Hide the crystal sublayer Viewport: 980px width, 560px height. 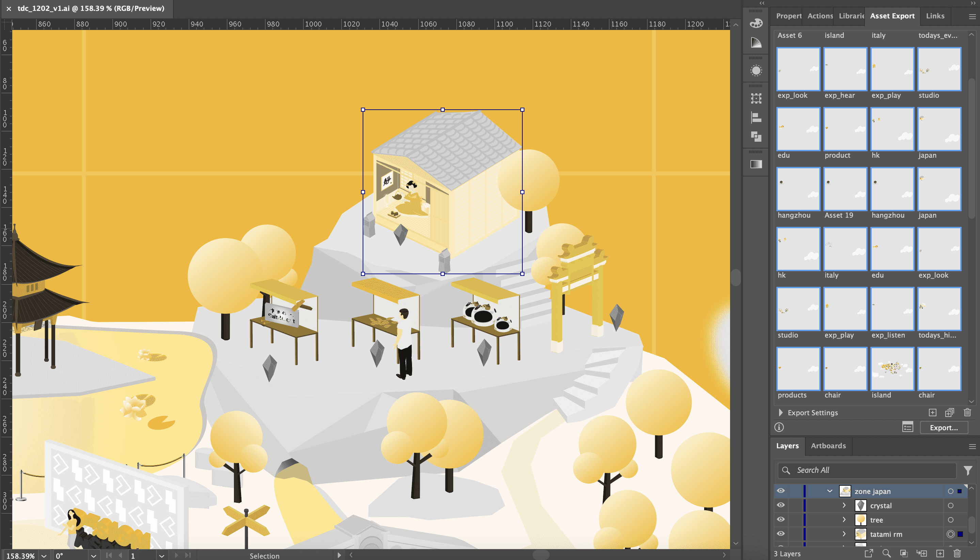pos(781,505)
